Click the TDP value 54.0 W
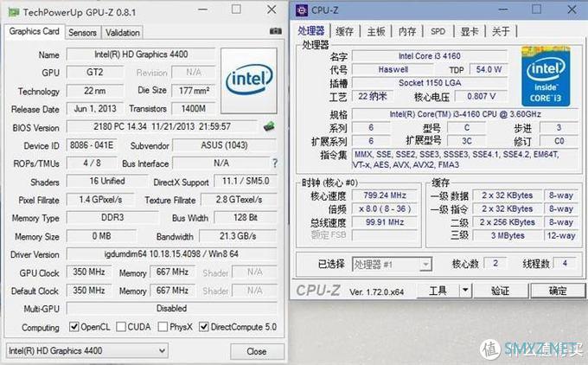 tap(489, 69)
